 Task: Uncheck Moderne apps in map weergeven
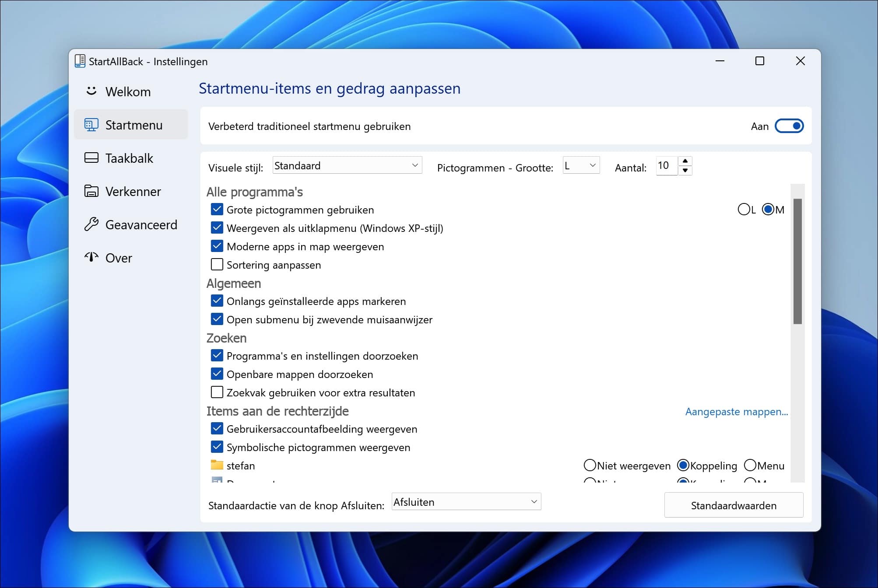217,246
